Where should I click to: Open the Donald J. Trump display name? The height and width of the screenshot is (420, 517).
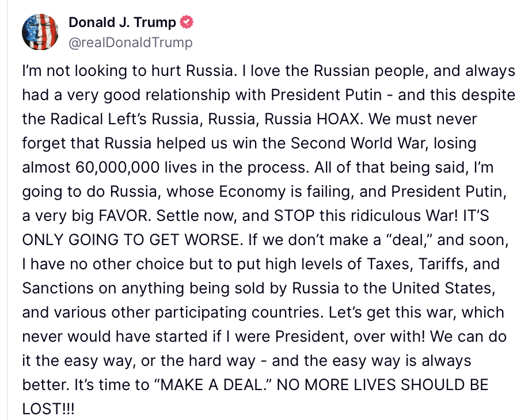tap(122, 23)
